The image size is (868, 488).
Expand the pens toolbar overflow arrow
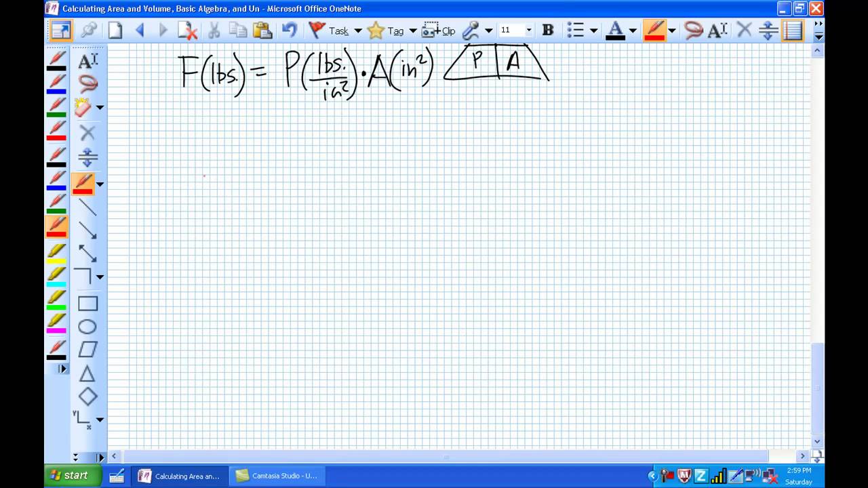pos(62,369)
